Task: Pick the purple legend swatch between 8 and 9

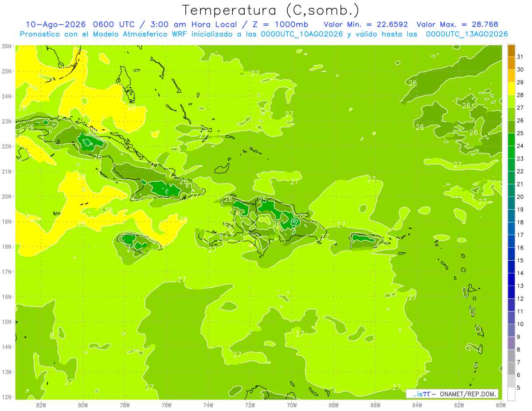Action: (x=511, y=343)
